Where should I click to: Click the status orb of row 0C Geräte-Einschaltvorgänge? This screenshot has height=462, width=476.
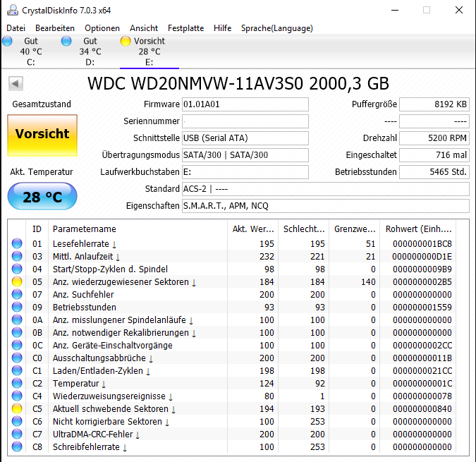17,345
